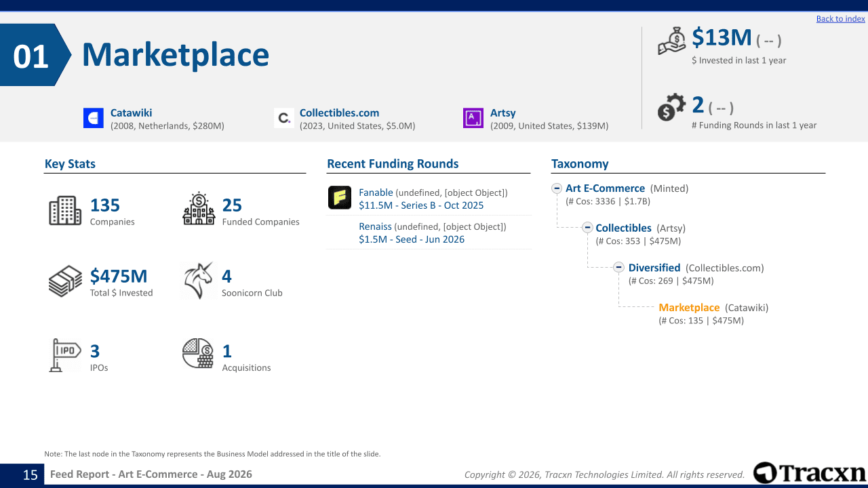Click the Funded Companies icon
Viewport: 868px width, 488px height.
coord(199,209)
